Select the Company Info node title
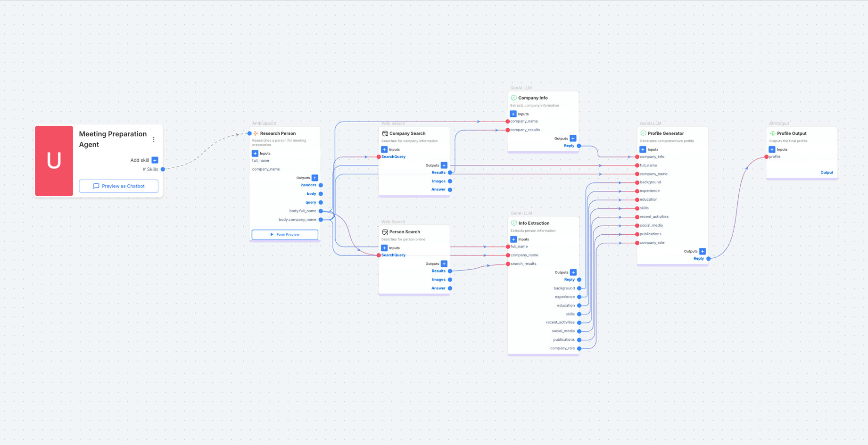868x445 pixels. tap(533, 98)
